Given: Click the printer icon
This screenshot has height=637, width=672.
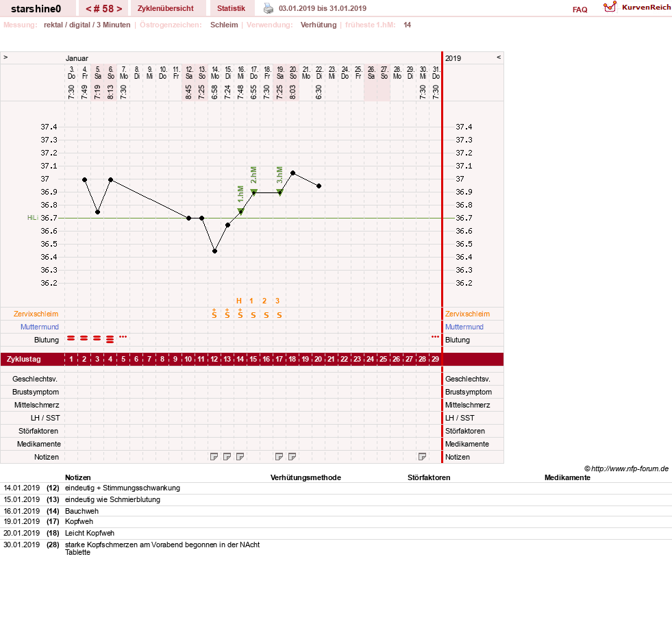Looking at the screenshot, I should point(269,8).
